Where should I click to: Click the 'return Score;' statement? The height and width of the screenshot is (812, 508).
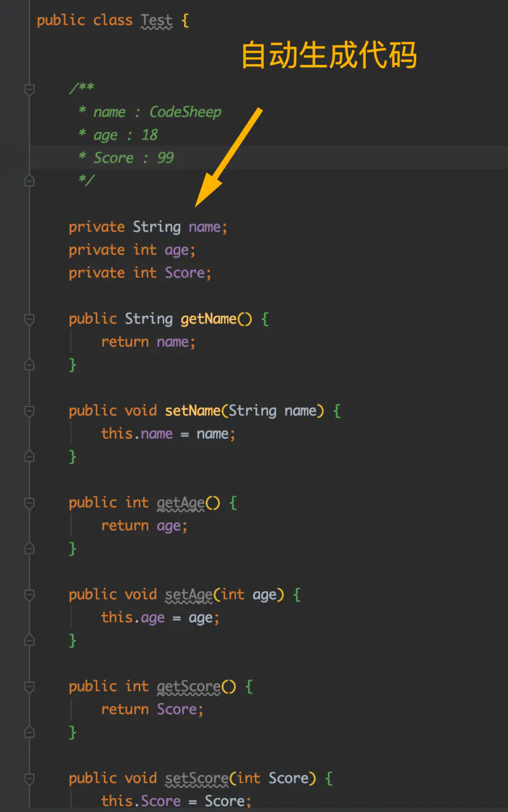click(x=152, y=710)
